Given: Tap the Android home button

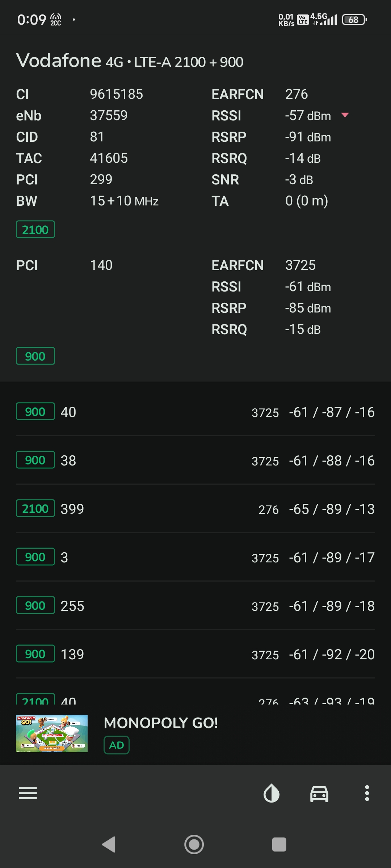Looking at the screenshot, I should pos(194,844).
